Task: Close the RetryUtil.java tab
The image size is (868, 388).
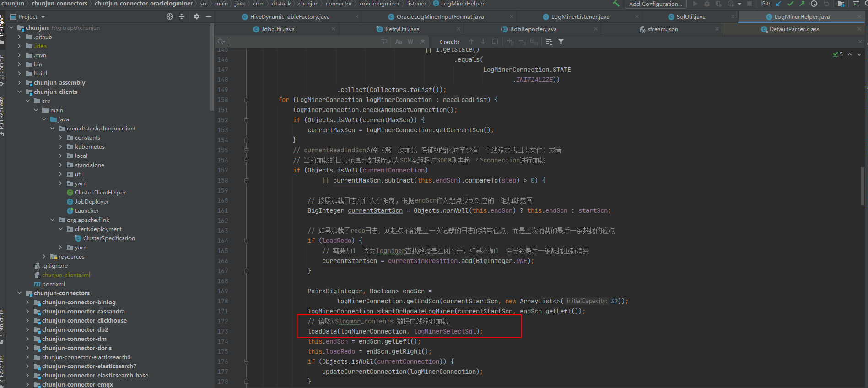Action: click(458, 29)
